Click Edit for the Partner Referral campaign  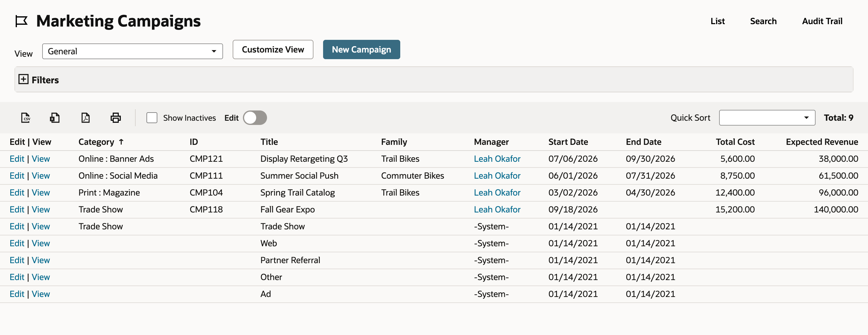[17, 260]
